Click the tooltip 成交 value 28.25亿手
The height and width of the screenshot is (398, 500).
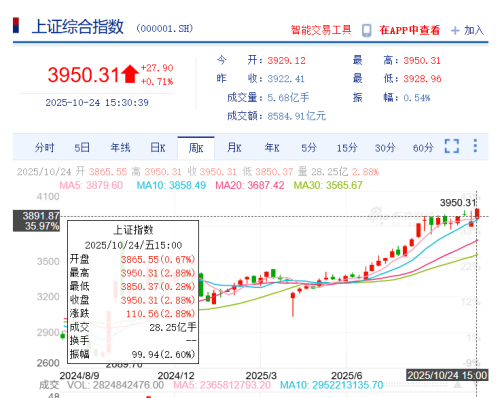tap(173, 327)
